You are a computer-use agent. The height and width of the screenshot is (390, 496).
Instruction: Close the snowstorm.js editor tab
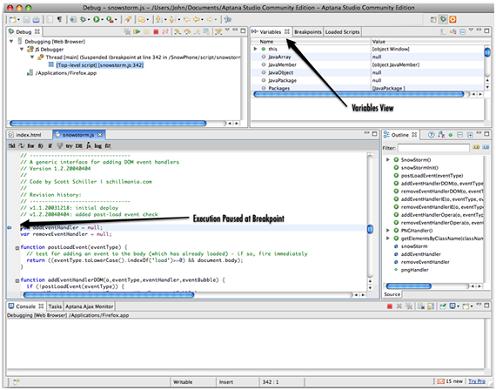100,135
